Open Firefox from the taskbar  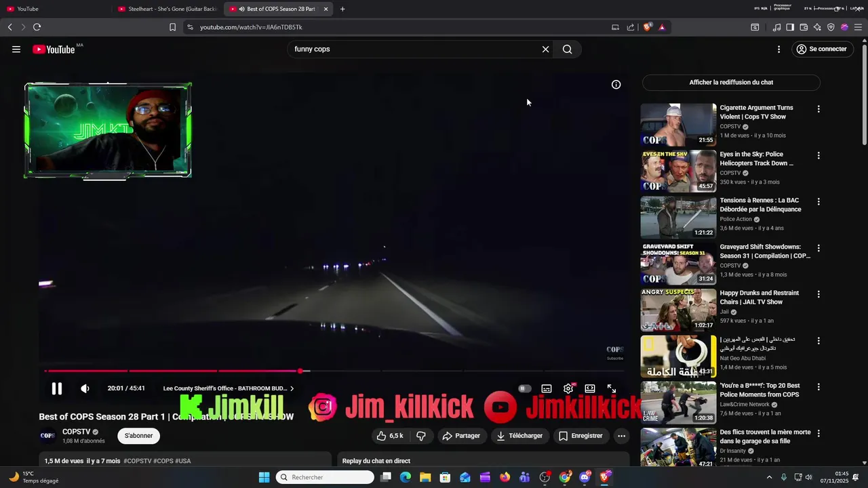tap(505, 477)
